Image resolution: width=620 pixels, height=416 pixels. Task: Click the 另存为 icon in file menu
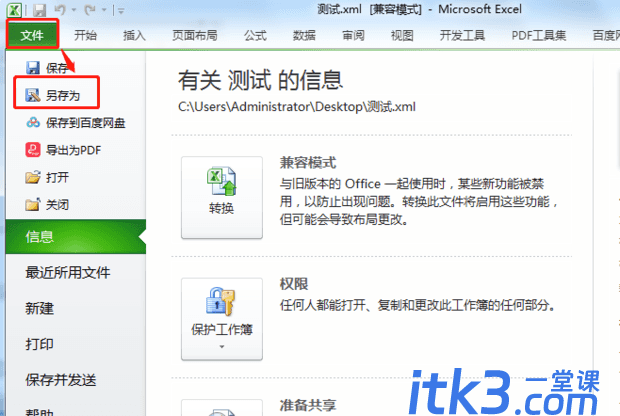[33, 95]
